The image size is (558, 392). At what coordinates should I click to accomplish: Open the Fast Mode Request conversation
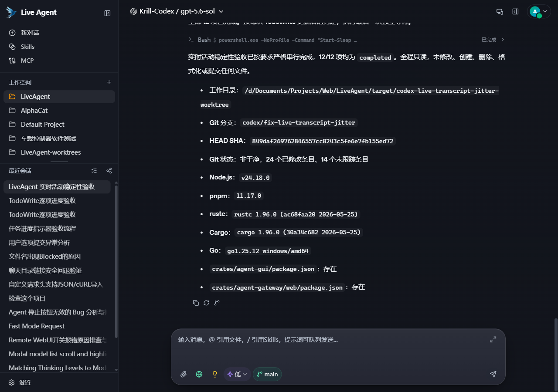[57, 326]
